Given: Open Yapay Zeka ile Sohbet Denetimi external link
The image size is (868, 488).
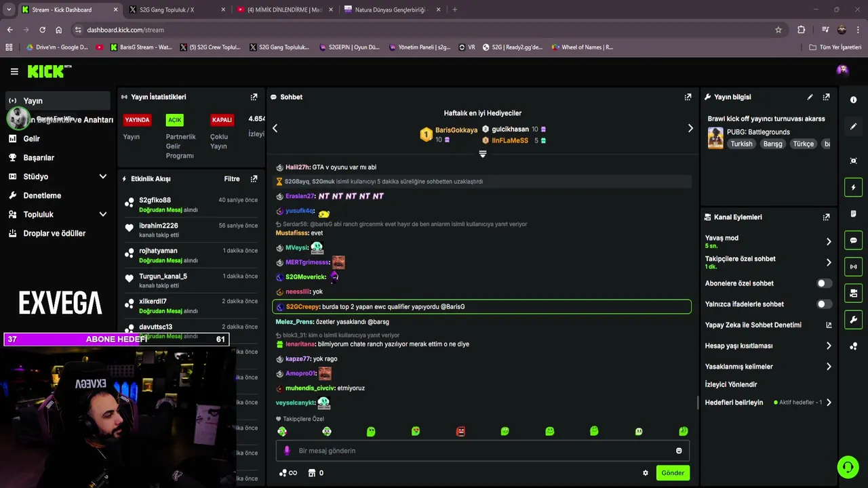Looking at the screenshot, I should [829, 325].
